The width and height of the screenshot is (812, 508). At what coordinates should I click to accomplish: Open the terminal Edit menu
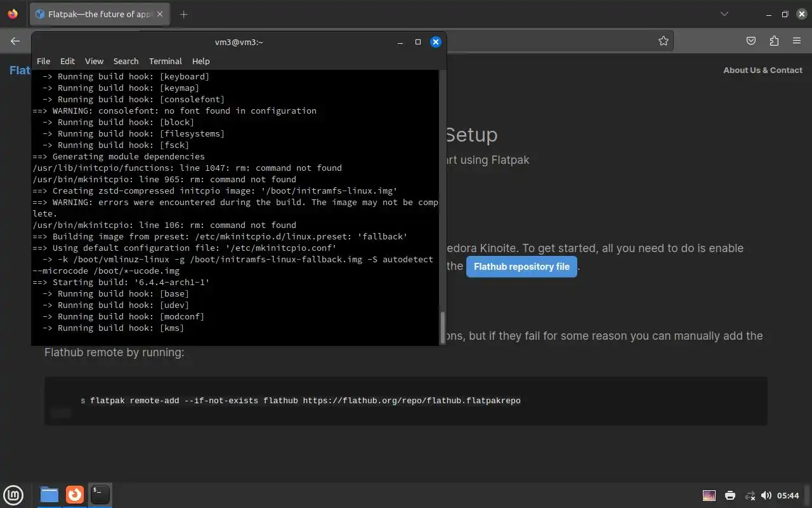pos(67,61)
